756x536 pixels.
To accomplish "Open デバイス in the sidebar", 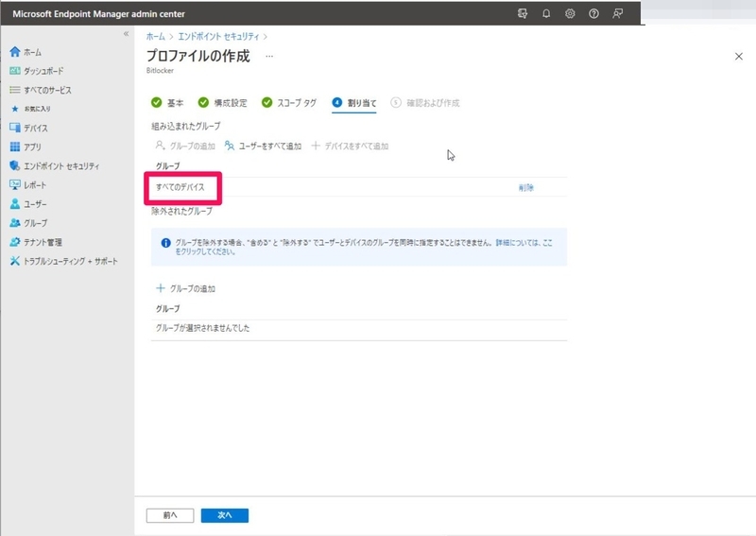I will point(29,129).
